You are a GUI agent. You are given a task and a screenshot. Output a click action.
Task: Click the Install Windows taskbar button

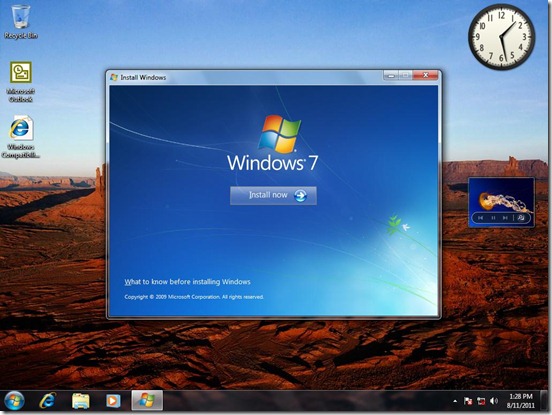[147, 401]
